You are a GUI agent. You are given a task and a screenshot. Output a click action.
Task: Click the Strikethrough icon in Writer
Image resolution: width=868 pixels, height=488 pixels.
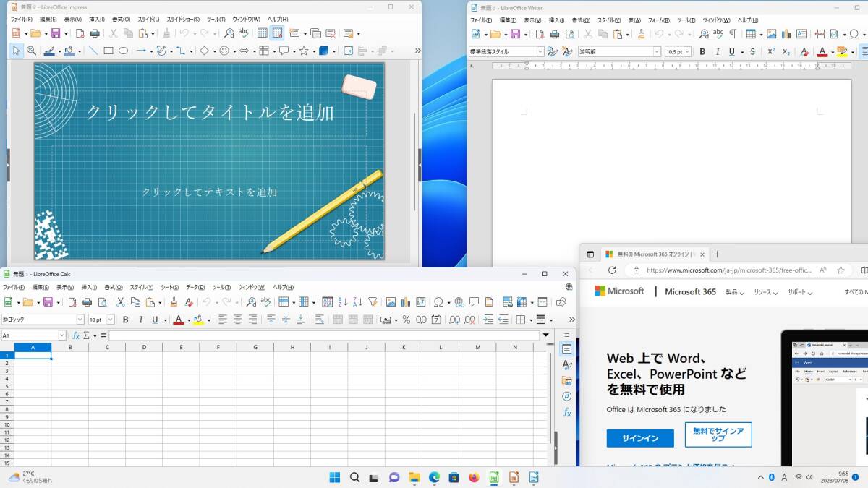coord(752,51)
